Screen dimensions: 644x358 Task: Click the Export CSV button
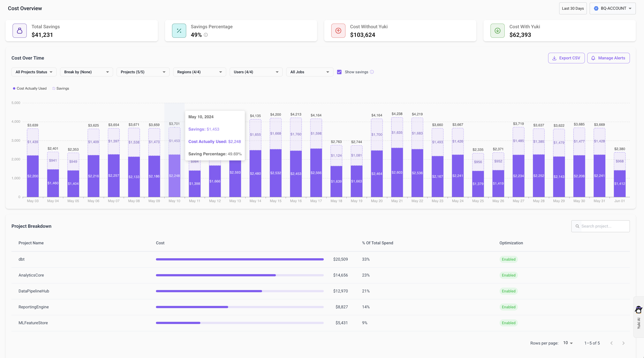coord(566,58)
